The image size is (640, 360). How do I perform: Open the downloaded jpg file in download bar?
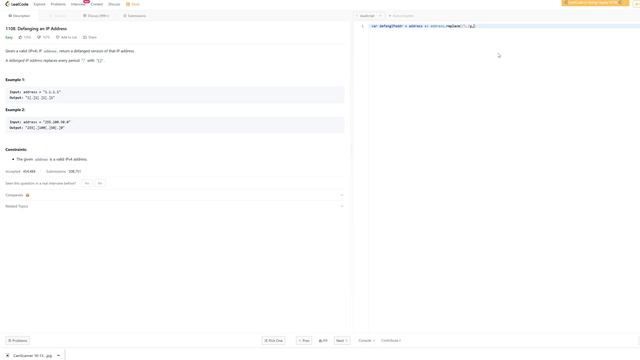[29, 356]
